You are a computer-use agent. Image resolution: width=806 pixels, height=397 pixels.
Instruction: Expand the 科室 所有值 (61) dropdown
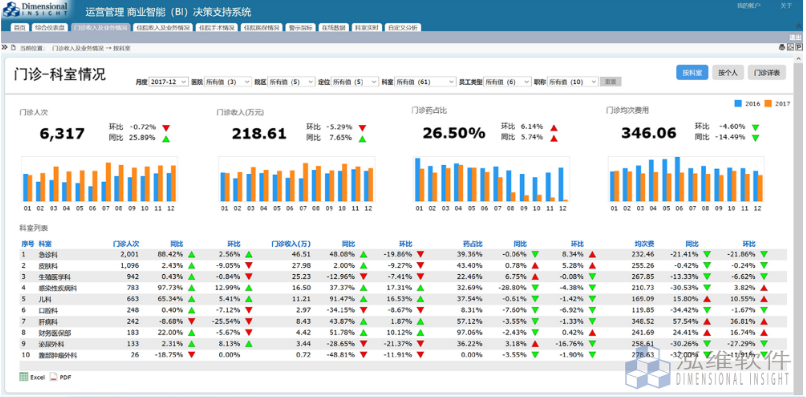[425, 82]
